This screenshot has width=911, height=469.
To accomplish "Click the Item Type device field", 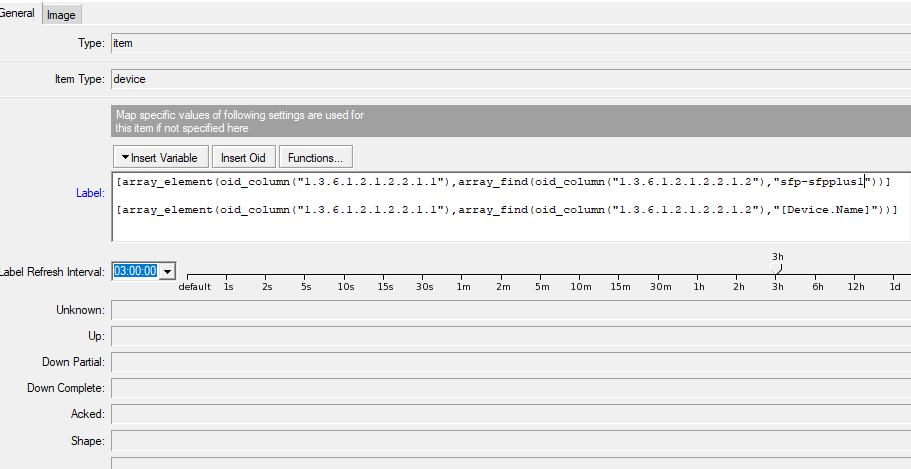I will (511, 79).
